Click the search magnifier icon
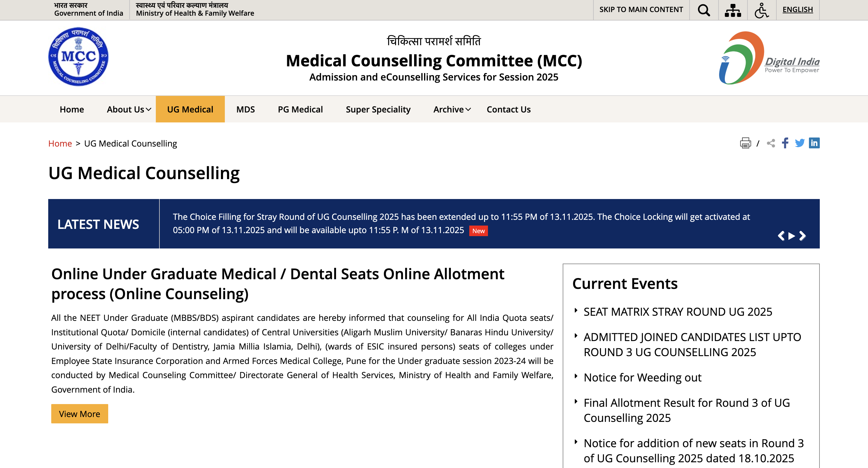This screenshot has width=868, height=468. click(x=703, y=10)
